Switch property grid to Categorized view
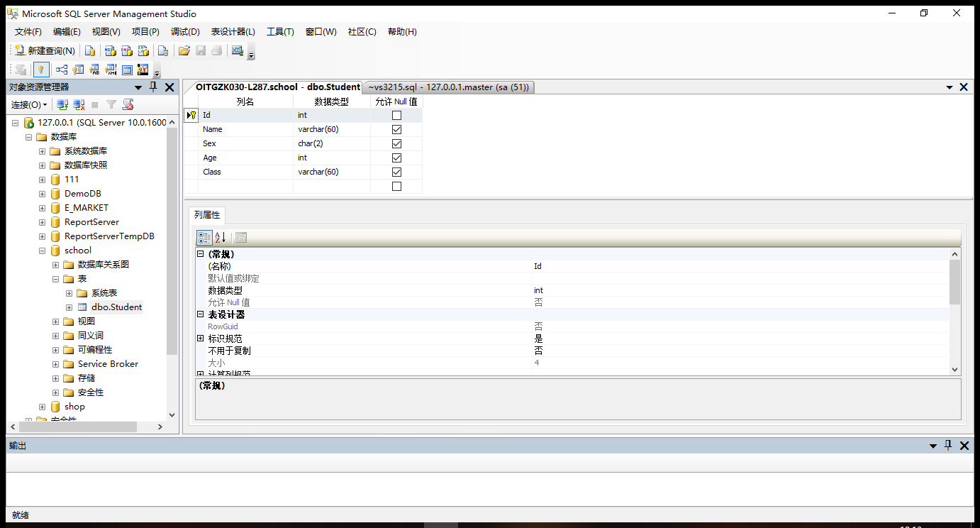Image resolution: width=980 pixels, height=528 pixels. coord(204,238)
